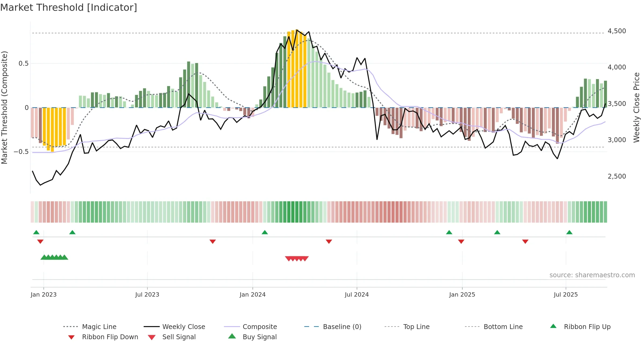The width and height of the screenshot is (644, 362).
Task: Click the green flip-up triangle just after Jul 2025
Action: point(569,232)
